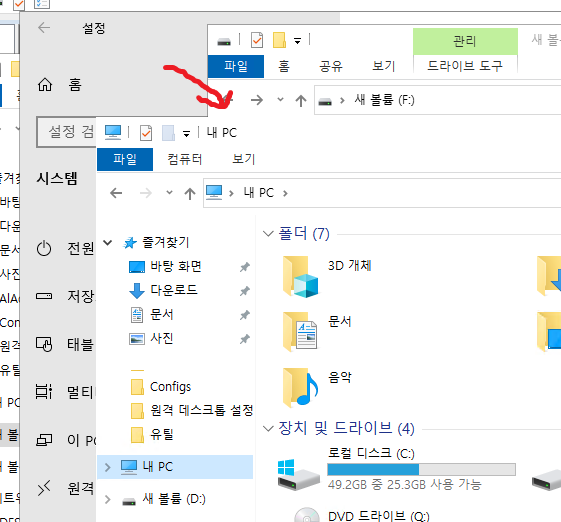This screenshot has height=522, width=561.
Task: Collapse the 폴더 (7) section
Action: click(268, 234)
